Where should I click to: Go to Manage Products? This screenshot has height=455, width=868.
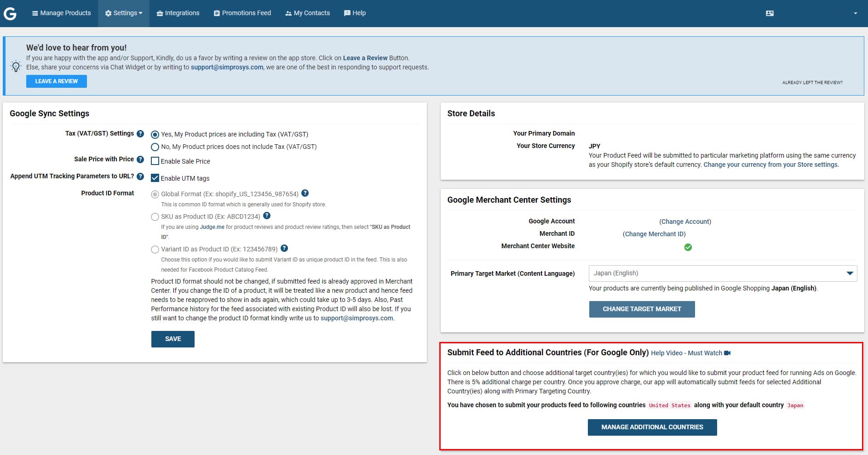[61, 13]
